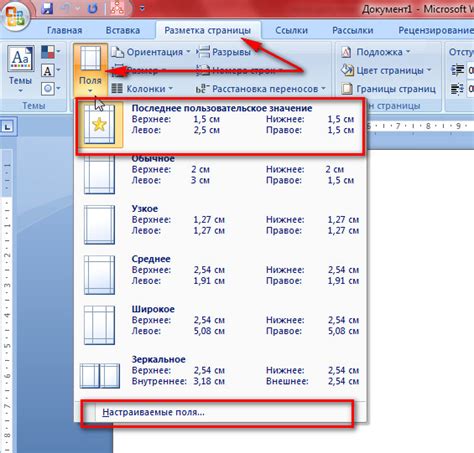Expand Расстановка переносов hyphenation dropdown
This screenshot has height=453, width=474.
pyautogui.click(x=260, y=89)
